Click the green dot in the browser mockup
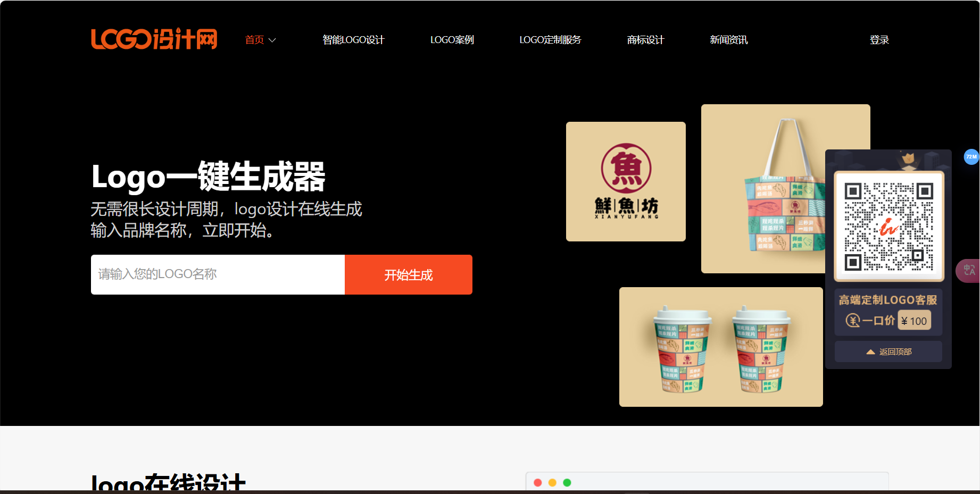980x494 pixels. (x=568, y=482)
